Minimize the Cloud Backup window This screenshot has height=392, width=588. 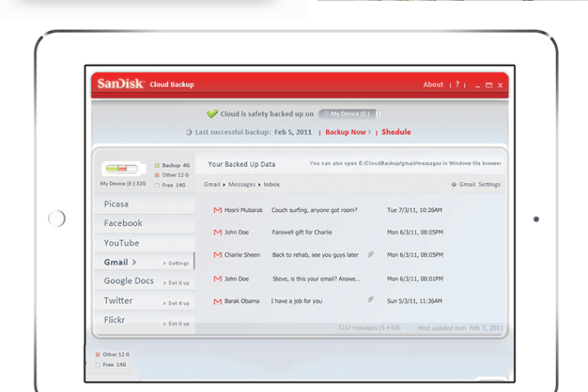click(478, 85)
